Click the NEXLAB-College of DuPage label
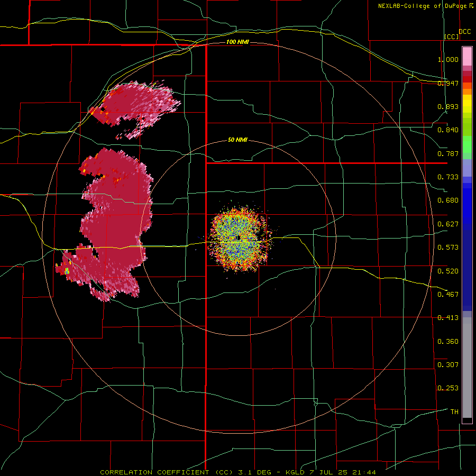The image size is (476, 476). coord(422,6)
